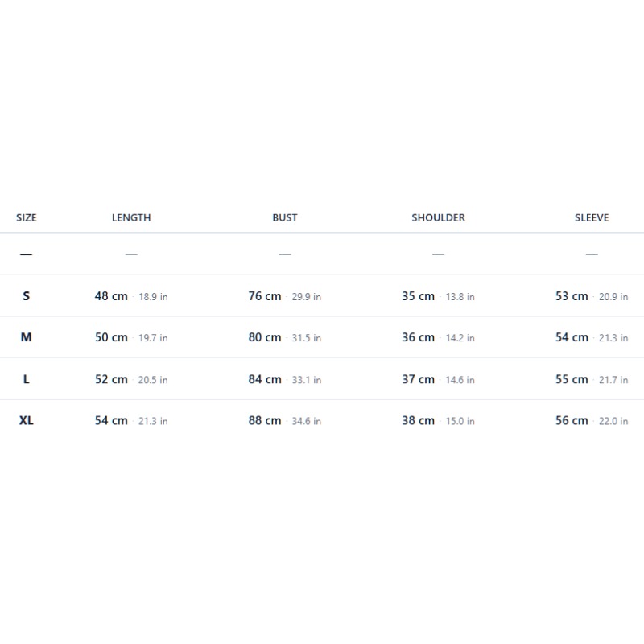Click the 48 cm length value
Viewport: 644px width, 644px height.
coord(111,296)
